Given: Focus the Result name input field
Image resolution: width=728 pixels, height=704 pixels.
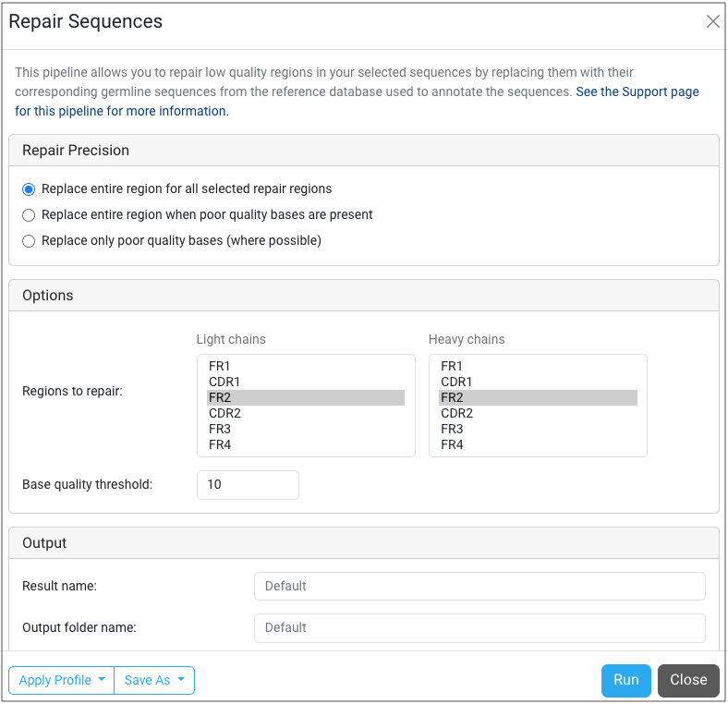Looking at the screenshot, I should point(479,587).
